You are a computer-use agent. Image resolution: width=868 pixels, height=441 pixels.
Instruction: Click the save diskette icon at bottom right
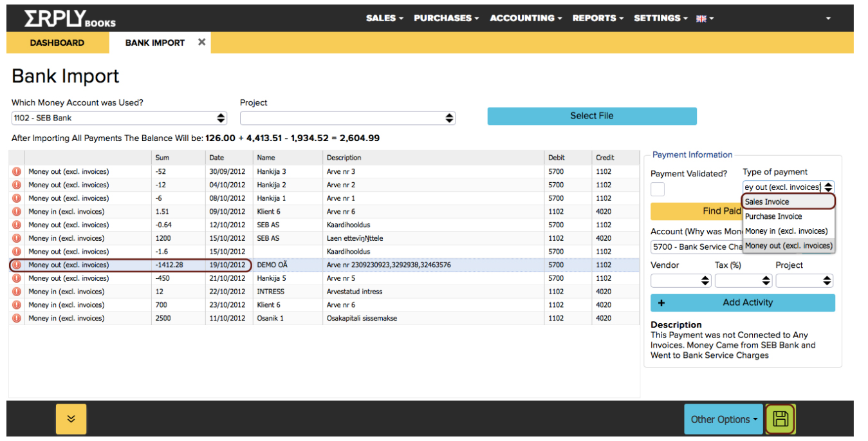[x=780, y=419]
